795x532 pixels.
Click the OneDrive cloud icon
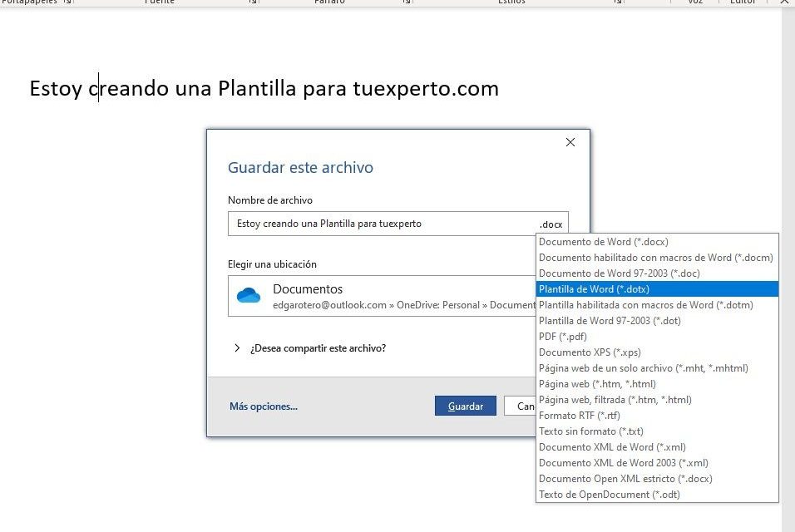click(249, 296)
